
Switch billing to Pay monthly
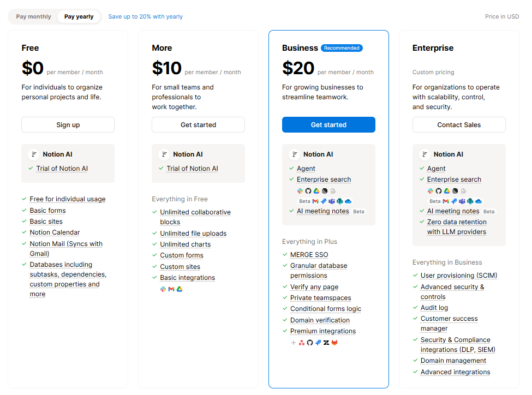[34, 16]
